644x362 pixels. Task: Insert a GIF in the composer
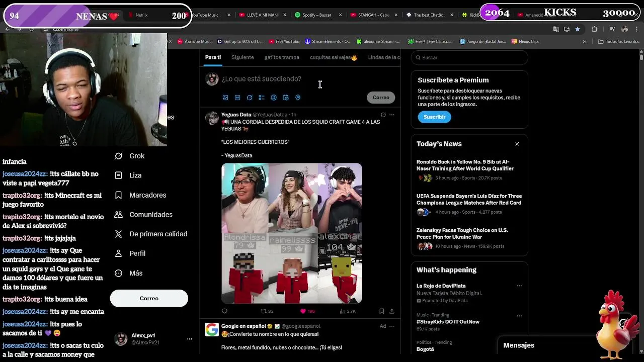tap(237, 98)
